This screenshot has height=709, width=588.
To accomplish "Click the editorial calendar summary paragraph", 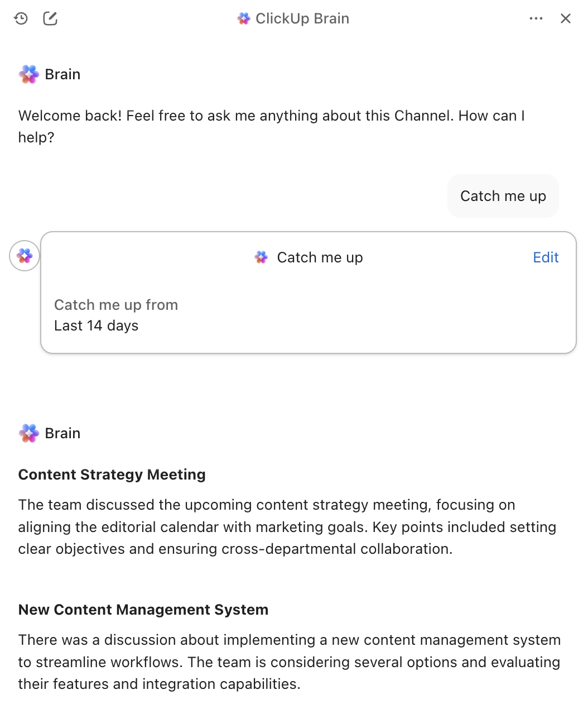I will tap(287, 527).
